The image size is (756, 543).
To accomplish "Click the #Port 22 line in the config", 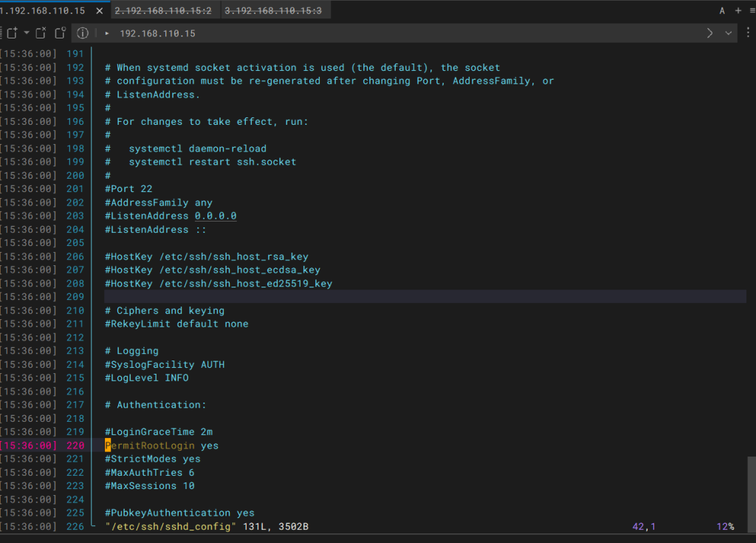I will point(128,189).
